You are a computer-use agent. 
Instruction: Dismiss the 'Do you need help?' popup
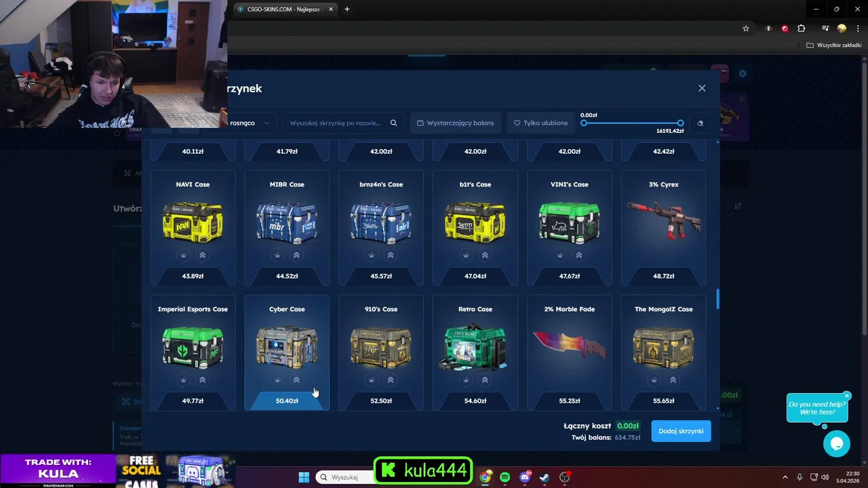point(847,396)
